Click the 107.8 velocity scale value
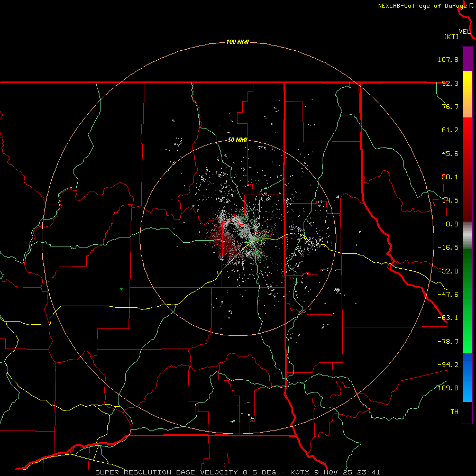 pyautogui.click(x=448, y=59)
